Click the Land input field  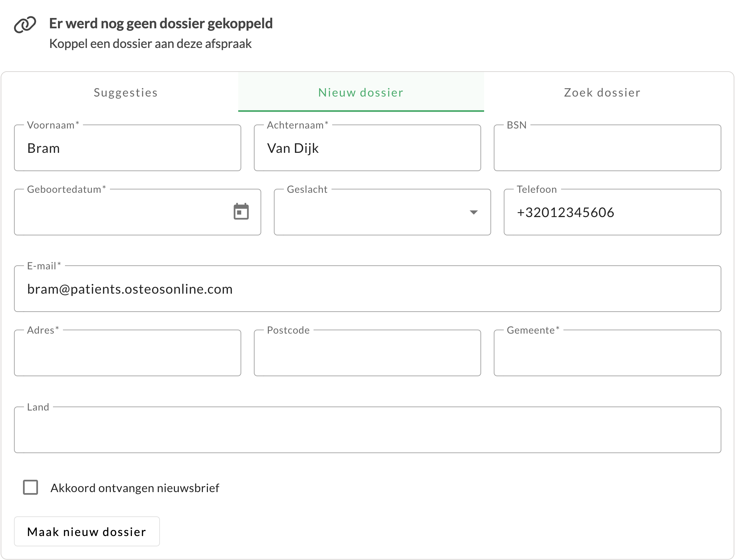367,430
